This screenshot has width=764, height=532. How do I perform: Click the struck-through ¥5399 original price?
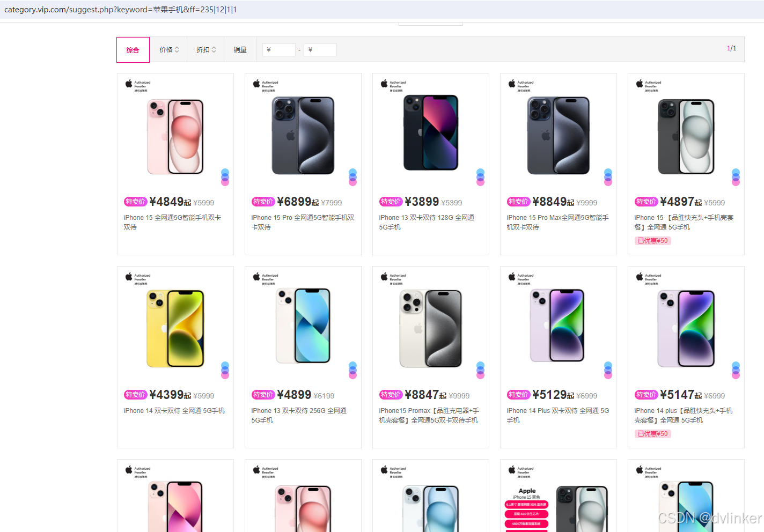click(452, 203)
